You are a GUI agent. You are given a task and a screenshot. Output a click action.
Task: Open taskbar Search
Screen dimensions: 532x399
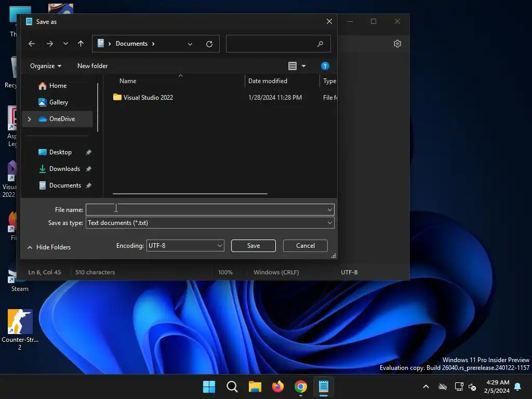pos(232,387)
